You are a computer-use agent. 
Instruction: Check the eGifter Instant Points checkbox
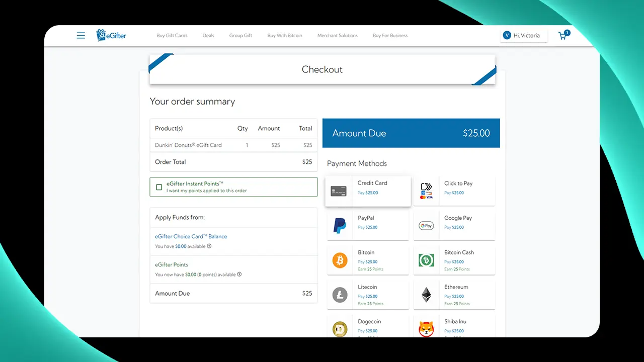tap(159, 187)
